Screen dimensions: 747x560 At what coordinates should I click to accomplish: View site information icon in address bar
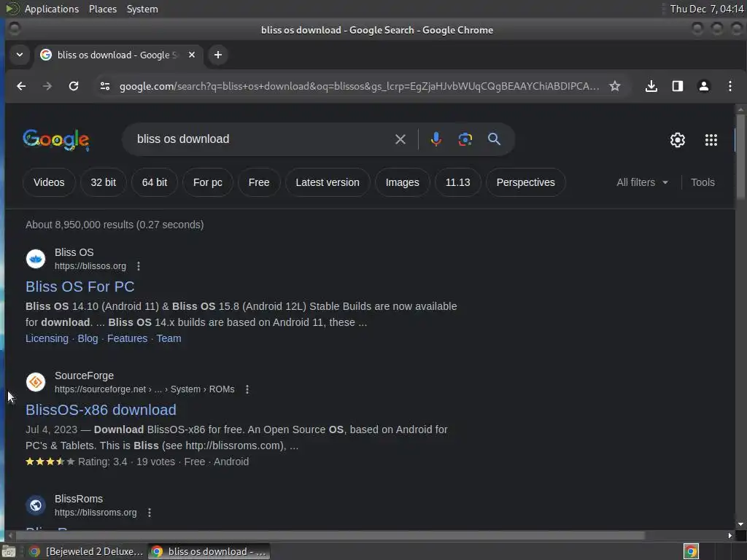105,86
